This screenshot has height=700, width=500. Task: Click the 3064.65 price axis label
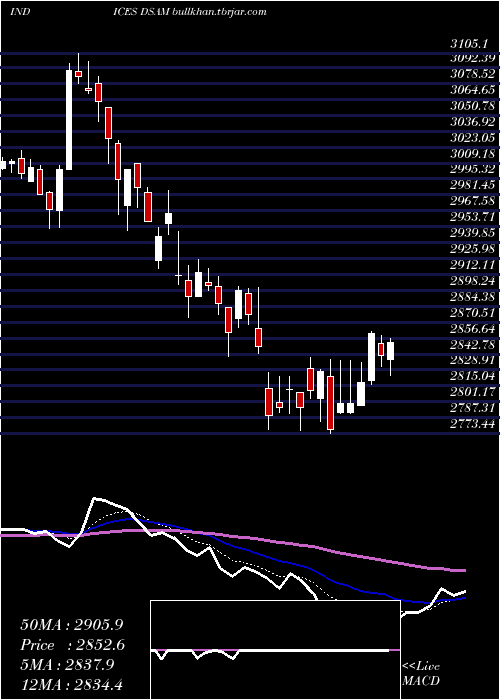[473, 90]
